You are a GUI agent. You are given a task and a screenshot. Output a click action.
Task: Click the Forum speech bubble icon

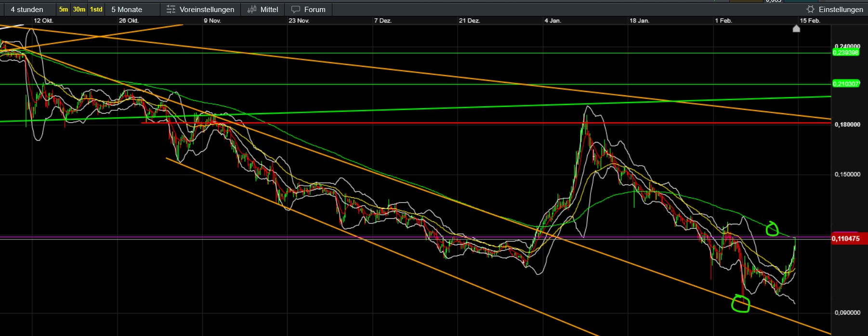[x=295, y=9]
